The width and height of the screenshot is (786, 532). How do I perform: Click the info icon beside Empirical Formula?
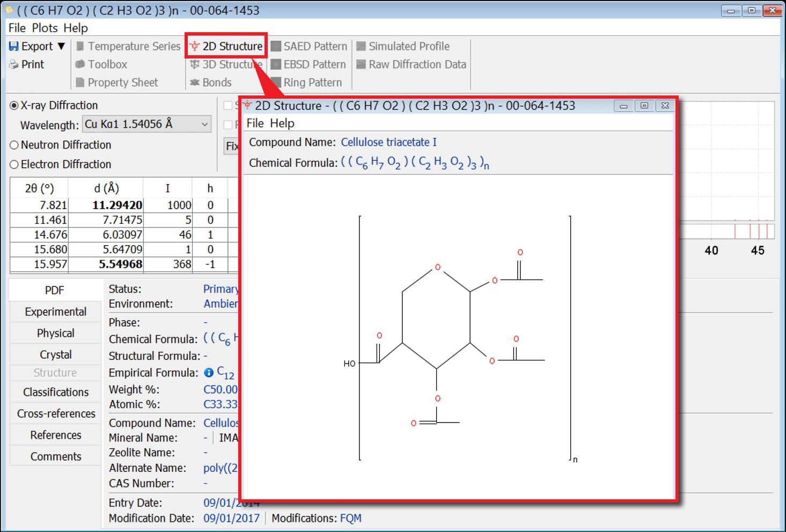209,372
